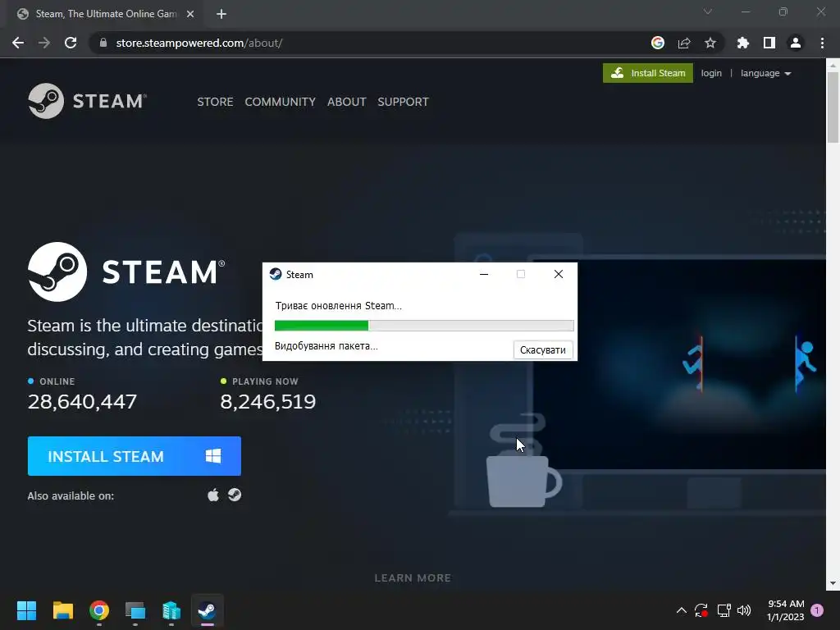Open the SUPPORT menu item
Viewport: 840px width, 630px height.
tap(403, 102)
